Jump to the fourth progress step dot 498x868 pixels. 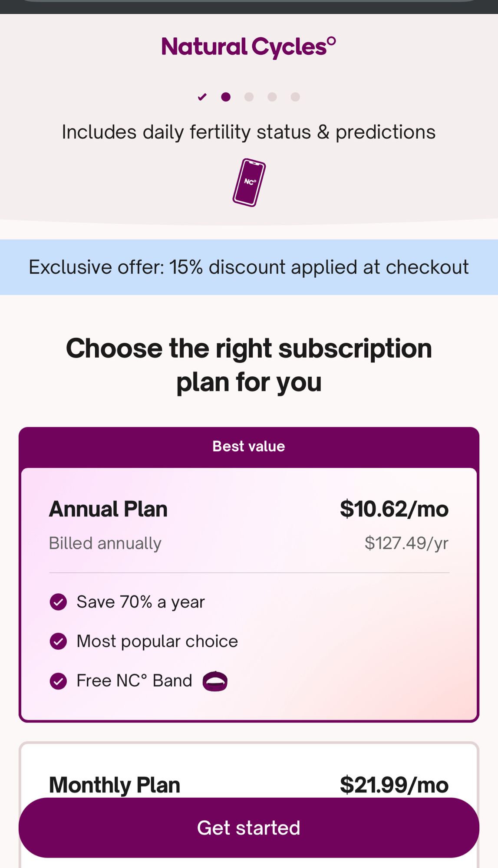[x=272, y=97]
